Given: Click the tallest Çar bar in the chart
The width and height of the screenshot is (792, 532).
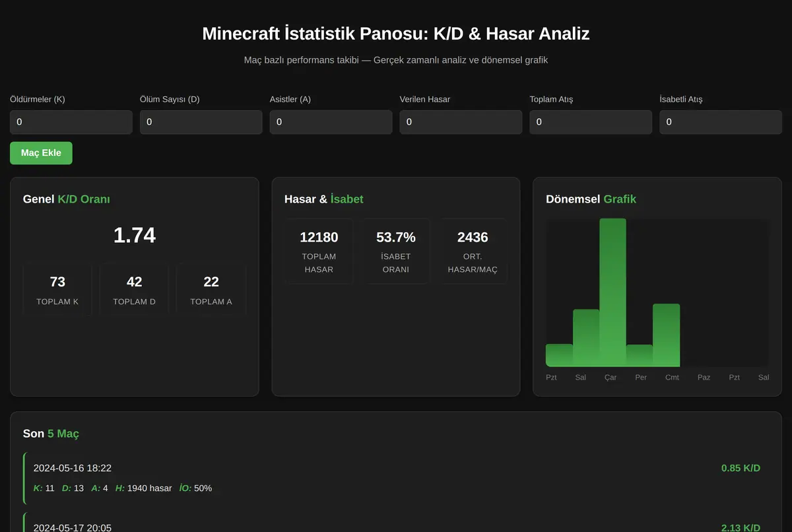Looking at the screenshot, I should tap(612, 292).
